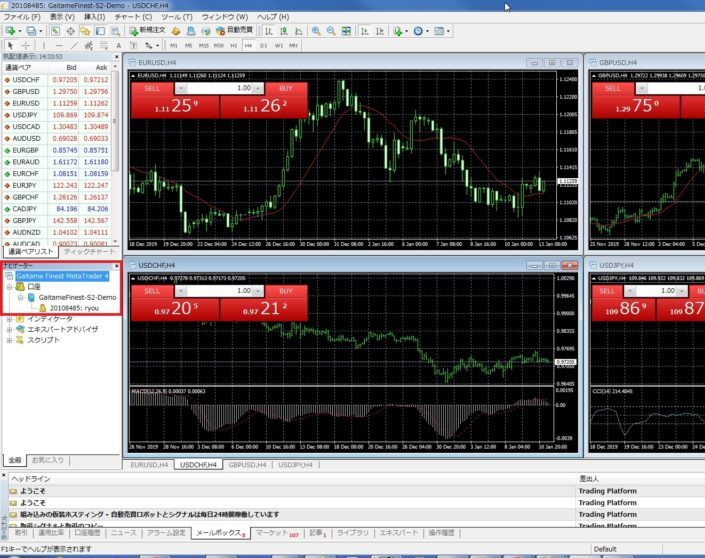Switch to the GBPUSD,H4 chart tab

point(247,464)
